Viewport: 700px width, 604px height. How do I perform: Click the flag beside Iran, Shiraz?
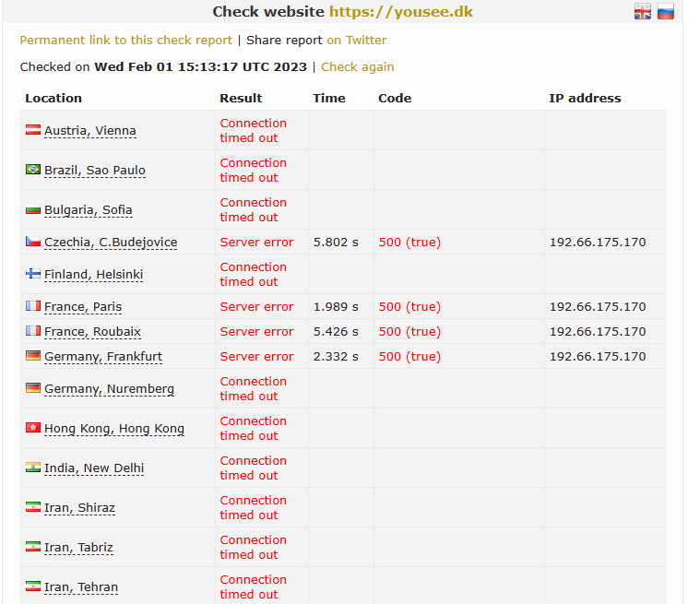33,507
